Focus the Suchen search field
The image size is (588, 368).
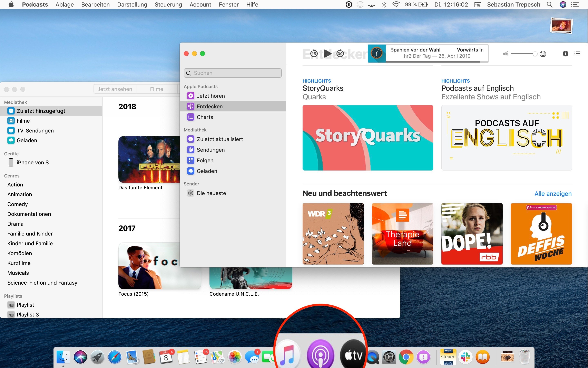(233, 73)
